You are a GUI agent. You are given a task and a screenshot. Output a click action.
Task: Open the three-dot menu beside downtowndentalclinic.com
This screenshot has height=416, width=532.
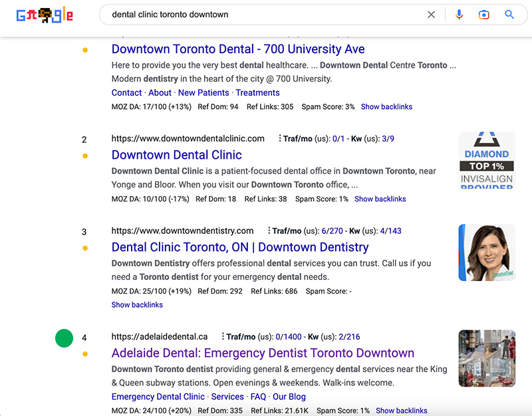pos(279,138)
